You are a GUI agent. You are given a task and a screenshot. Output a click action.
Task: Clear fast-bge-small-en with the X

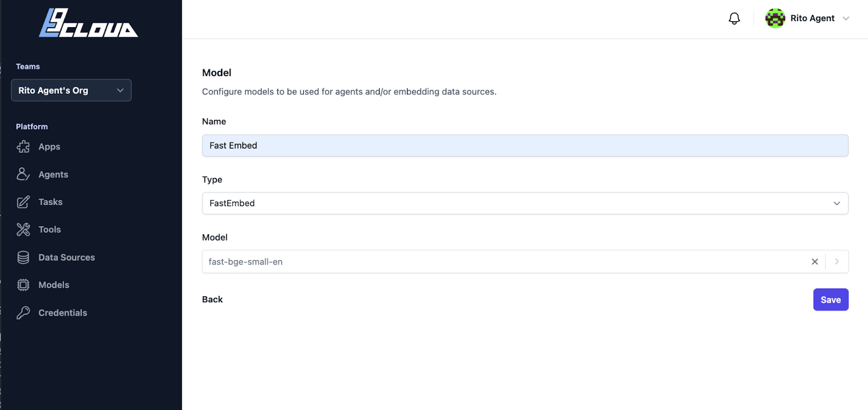pyautogui.click(x=815, y=261)
